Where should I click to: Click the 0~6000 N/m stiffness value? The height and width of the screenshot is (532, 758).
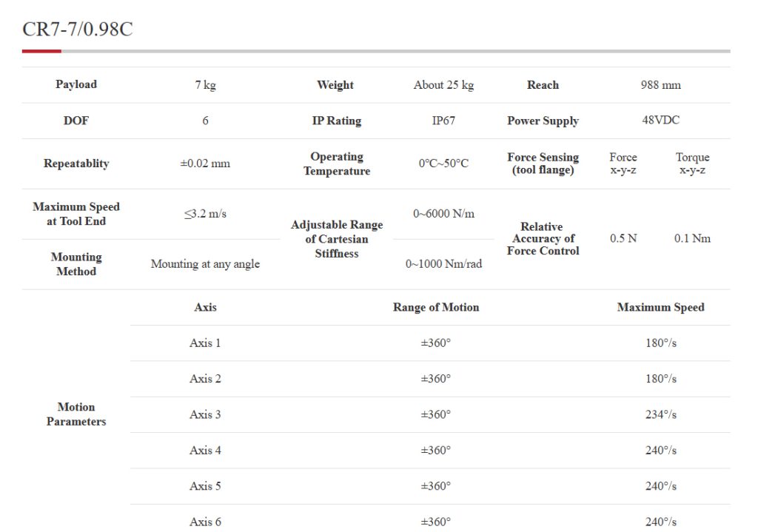click(x=443, y=214)
